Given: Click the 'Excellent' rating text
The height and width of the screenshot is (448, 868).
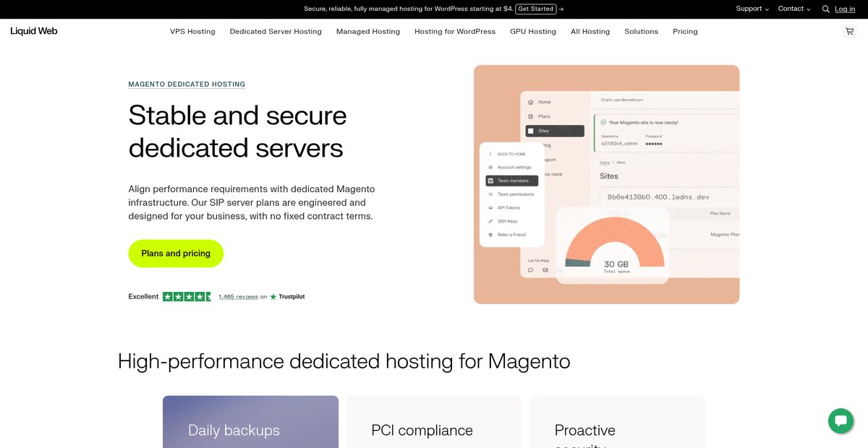Looking at the screenshot, I should point(143,296).
